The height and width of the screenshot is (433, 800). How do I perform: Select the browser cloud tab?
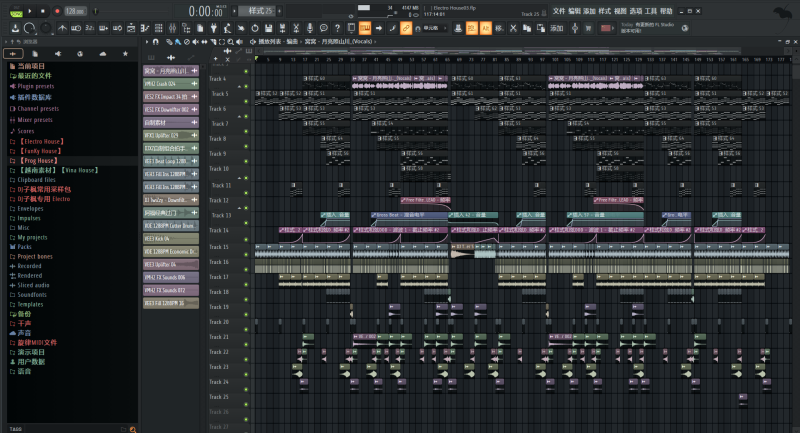(x=103, y=53)
